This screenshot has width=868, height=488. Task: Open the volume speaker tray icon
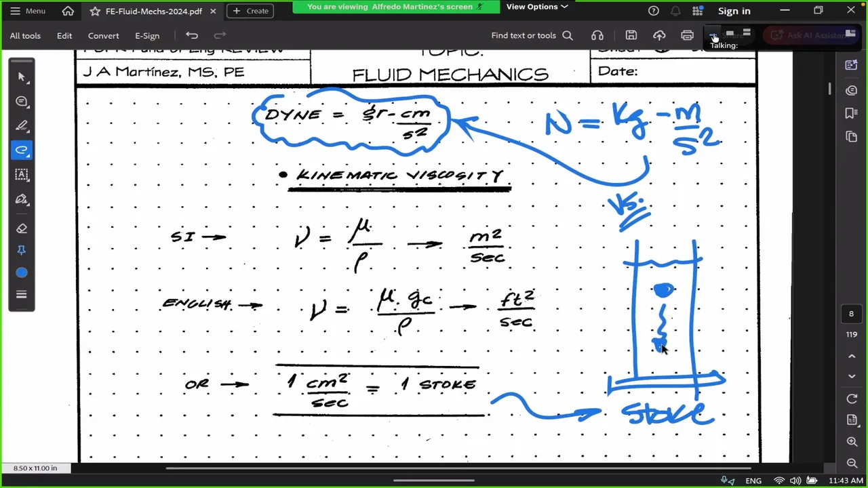[x=795, y=481]
